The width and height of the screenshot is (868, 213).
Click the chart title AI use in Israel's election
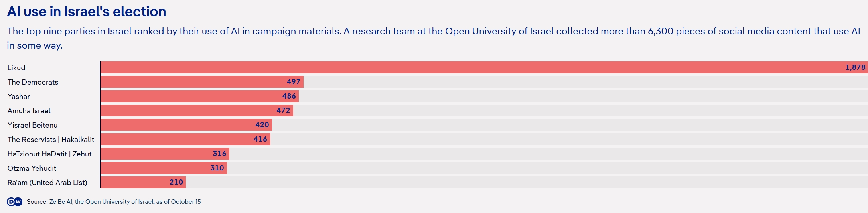pos(87,12)
